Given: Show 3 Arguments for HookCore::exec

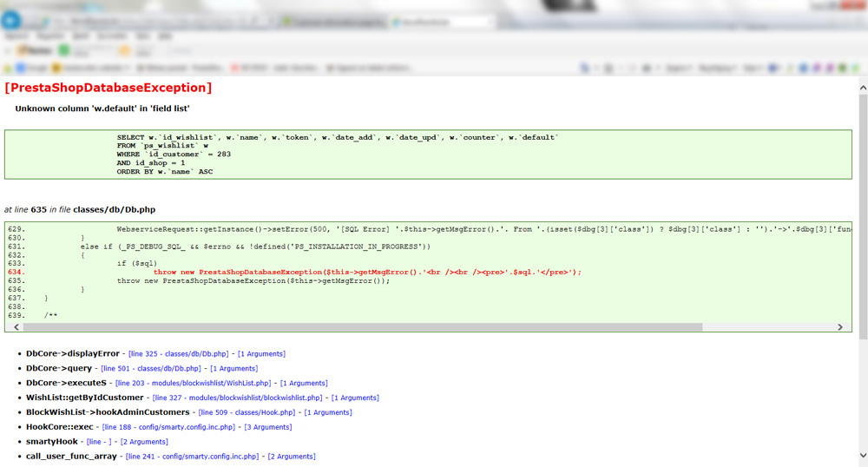Looking at the screenshot, I should click(268, 427).
